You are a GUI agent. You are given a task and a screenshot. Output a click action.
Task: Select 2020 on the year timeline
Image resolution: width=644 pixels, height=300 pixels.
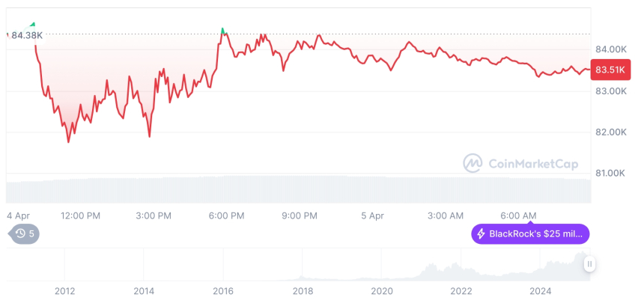click(x=381, y=290)
